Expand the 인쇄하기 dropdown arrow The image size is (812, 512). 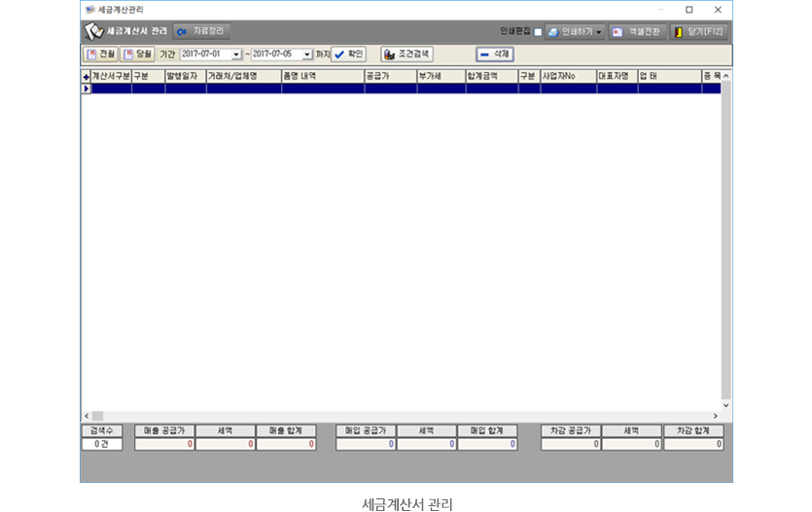point(599,32)
